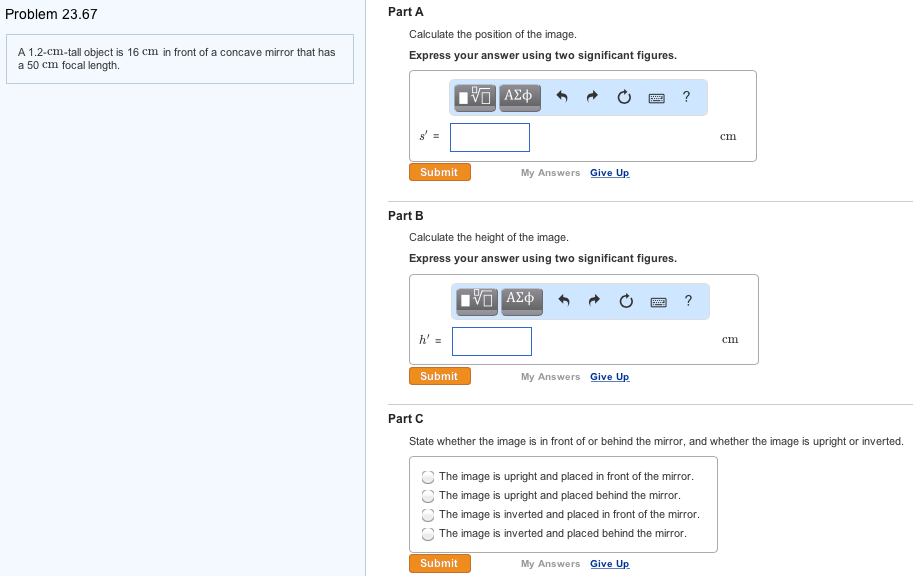Open the math templates tool in Part B
Image resolution: width=913 pixels, height=576 pixels.
click(478, 300)
